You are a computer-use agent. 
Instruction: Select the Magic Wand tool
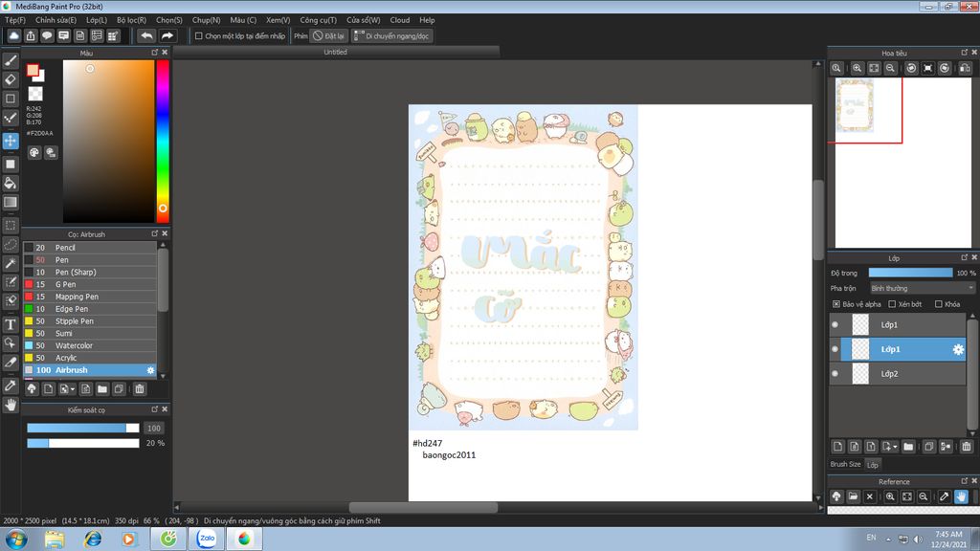tap(11, 263)
